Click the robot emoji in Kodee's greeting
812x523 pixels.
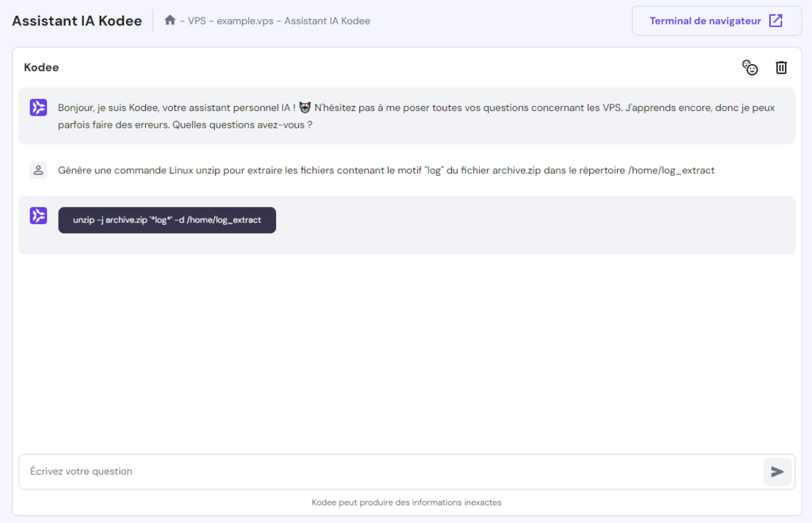(304, 108)
